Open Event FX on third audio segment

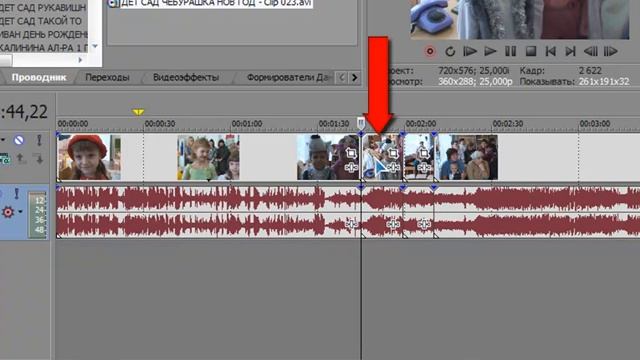click(424, 224)
